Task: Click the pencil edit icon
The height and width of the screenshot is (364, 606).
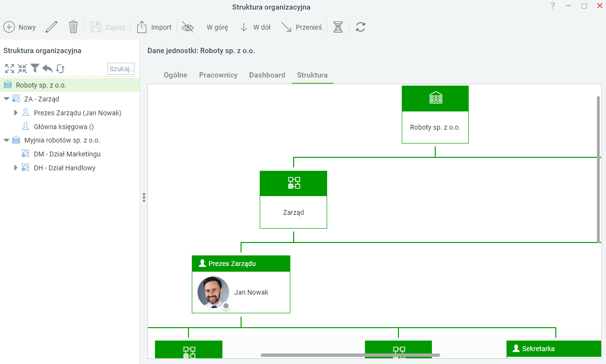Action: (x=51, y=27)
